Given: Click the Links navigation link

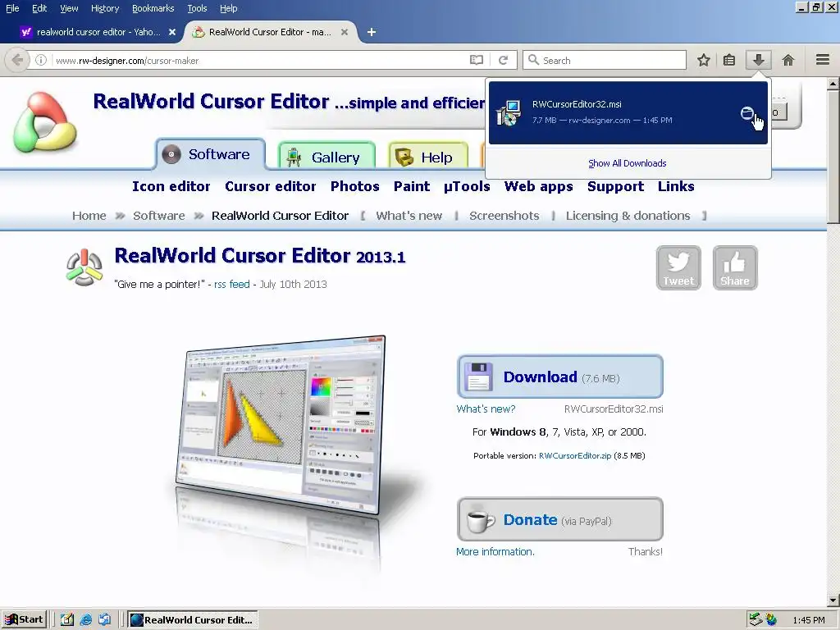Looking at the screenshot, I should coord(676,186).
